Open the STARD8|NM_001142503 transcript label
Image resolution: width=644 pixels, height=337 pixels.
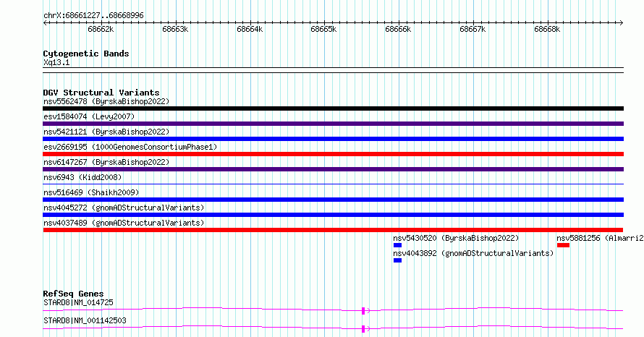click(x=85, y=320)
